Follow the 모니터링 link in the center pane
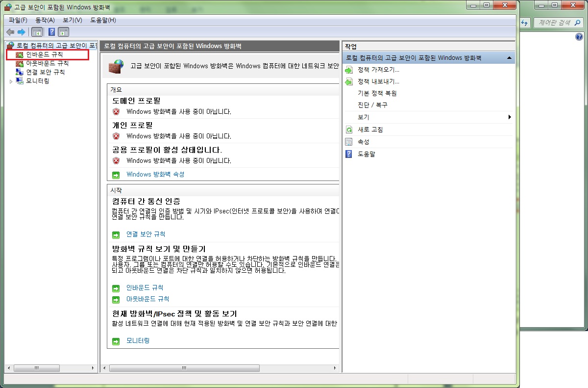588x388 pixels. 138,340
